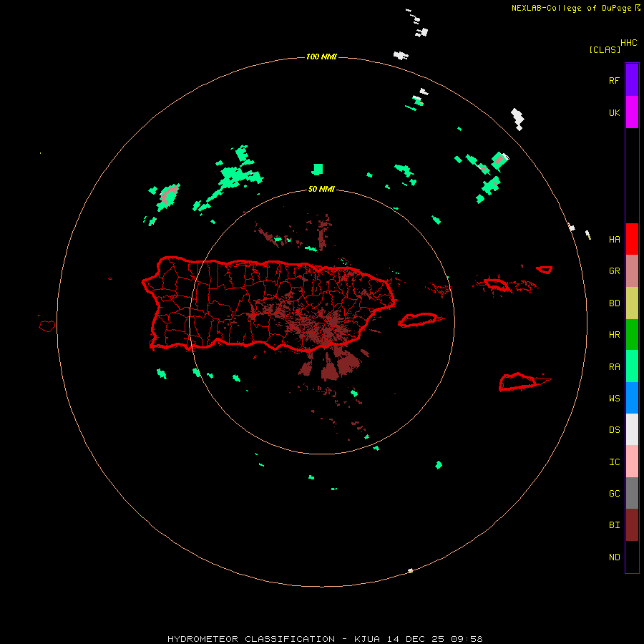Click the BD legend label
Screen dimensions: 644x644
pos(615,303)
